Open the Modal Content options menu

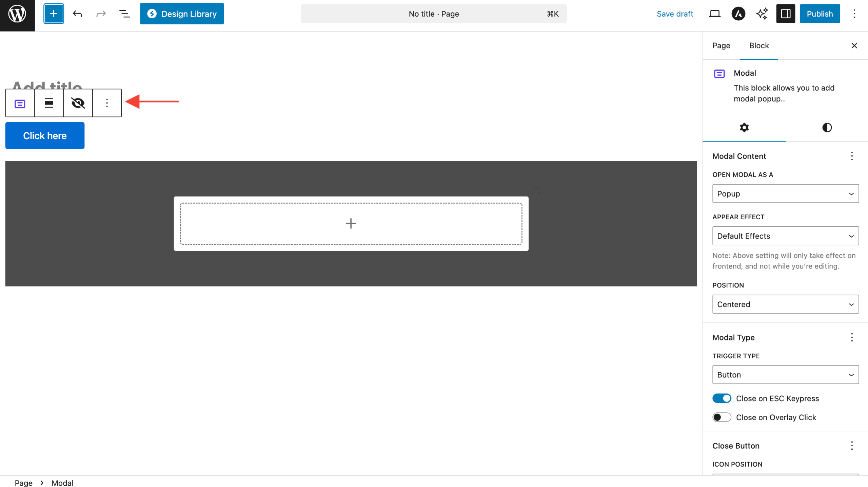[851, 156]
